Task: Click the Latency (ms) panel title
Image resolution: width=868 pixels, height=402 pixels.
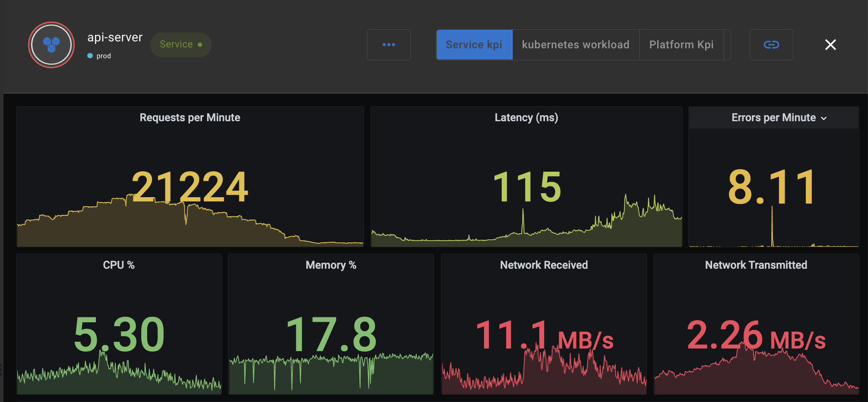Action: point(526,118)
